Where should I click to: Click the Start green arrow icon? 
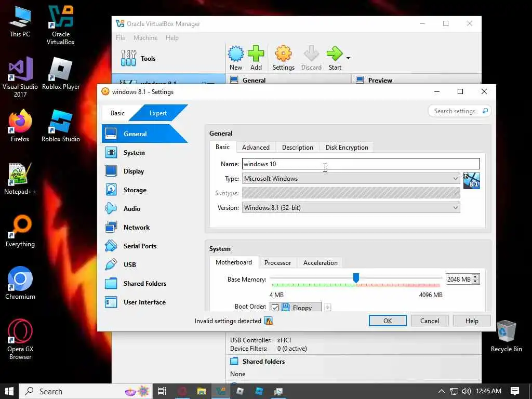(x=335, y=54)
